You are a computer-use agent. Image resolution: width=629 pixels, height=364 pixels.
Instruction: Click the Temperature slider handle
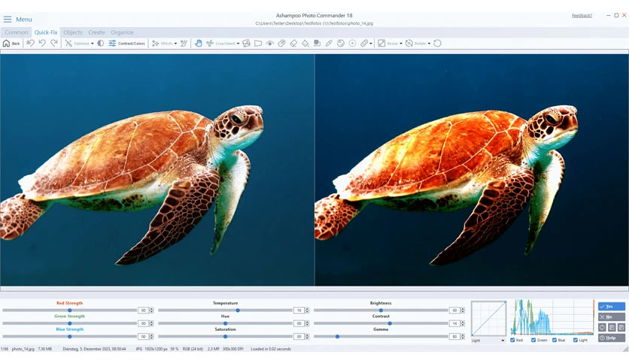[x=238, y=311]
